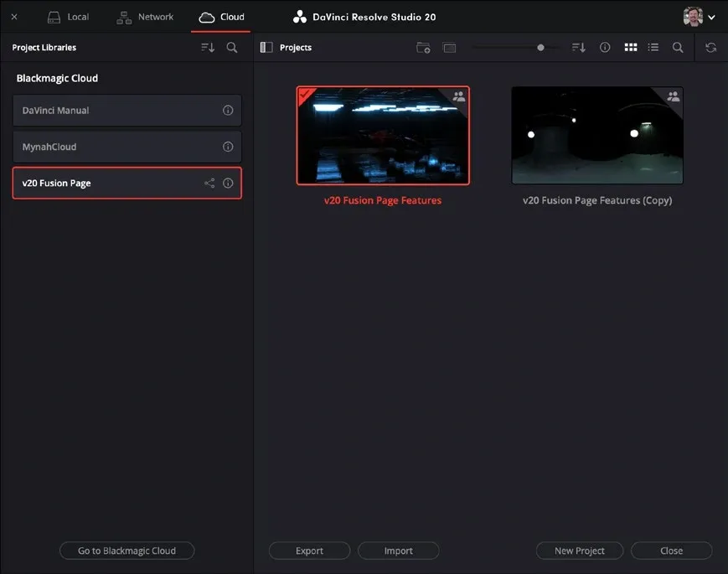The height and width of the screenshot is (574, 728).
Task: Search the Project Libraries
Action: (x=232, y=48)
